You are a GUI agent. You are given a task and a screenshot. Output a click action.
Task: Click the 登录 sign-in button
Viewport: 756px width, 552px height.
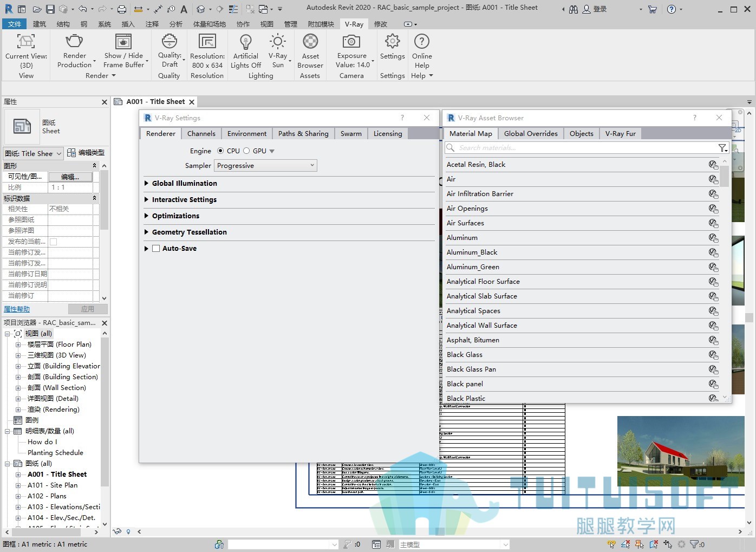tap(595, 9)
